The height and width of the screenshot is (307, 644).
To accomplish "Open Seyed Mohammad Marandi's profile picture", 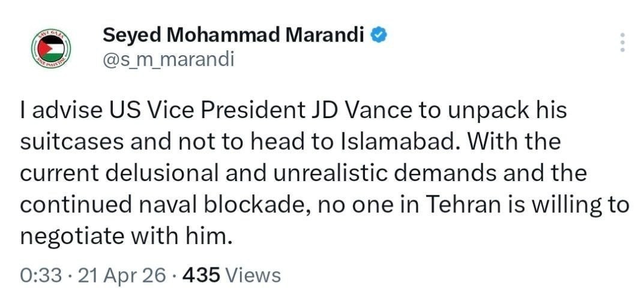I will (50, 49).
